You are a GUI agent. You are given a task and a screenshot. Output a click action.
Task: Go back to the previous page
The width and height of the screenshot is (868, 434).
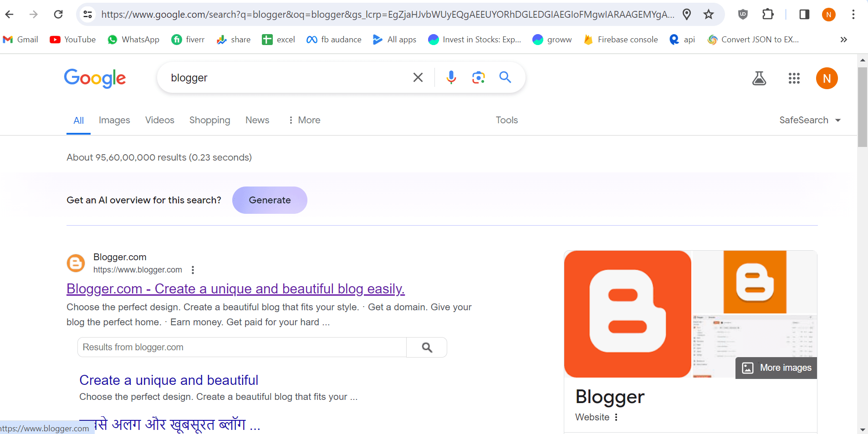point(9,15)
